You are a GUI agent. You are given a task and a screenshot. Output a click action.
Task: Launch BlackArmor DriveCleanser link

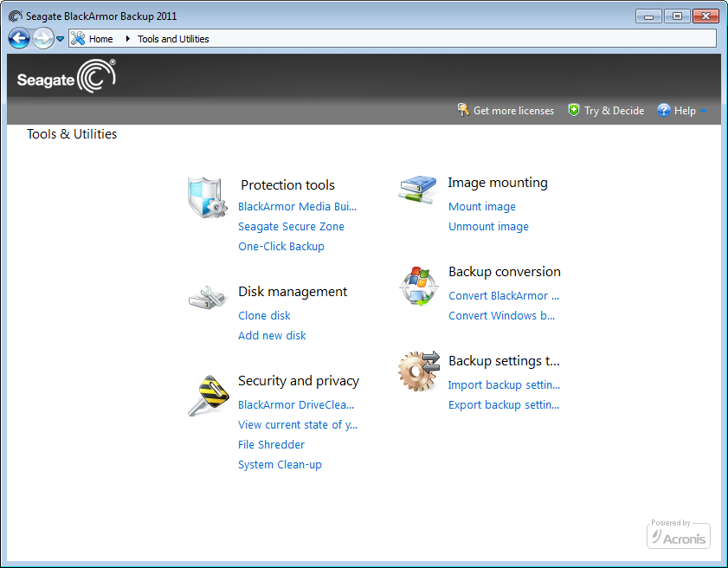pos(296,405)
